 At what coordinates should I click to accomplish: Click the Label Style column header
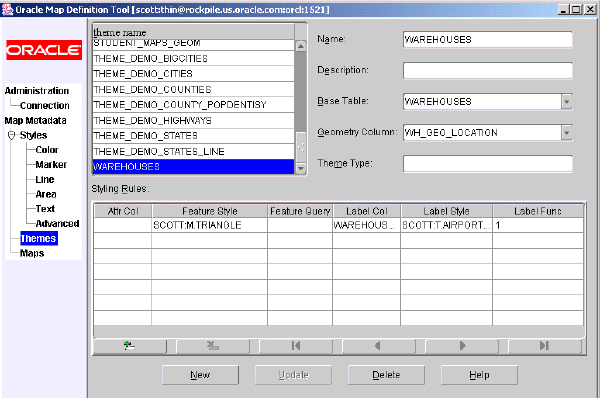(x=447, y=211)
